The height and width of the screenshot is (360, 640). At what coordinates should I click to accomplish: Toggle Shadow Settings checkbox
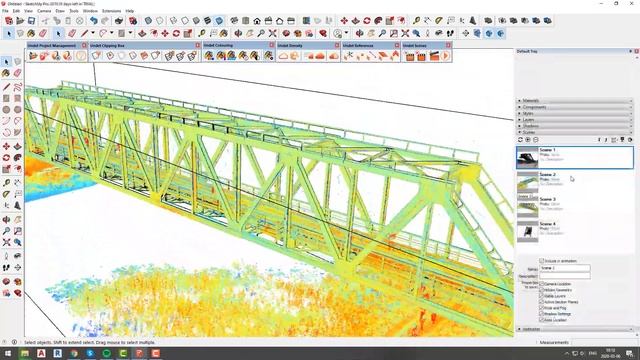(x=542, y=314)
